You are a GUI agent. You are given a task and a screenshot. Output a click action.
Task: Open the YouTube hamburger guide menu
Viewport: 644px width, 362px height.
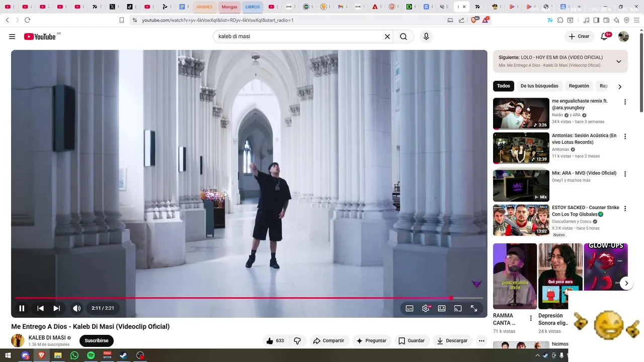(12, 37)
